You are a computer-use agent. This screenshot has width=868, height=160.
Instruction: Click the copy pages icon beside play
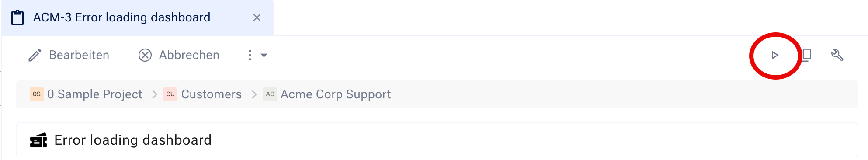click(x=807, y=55)
